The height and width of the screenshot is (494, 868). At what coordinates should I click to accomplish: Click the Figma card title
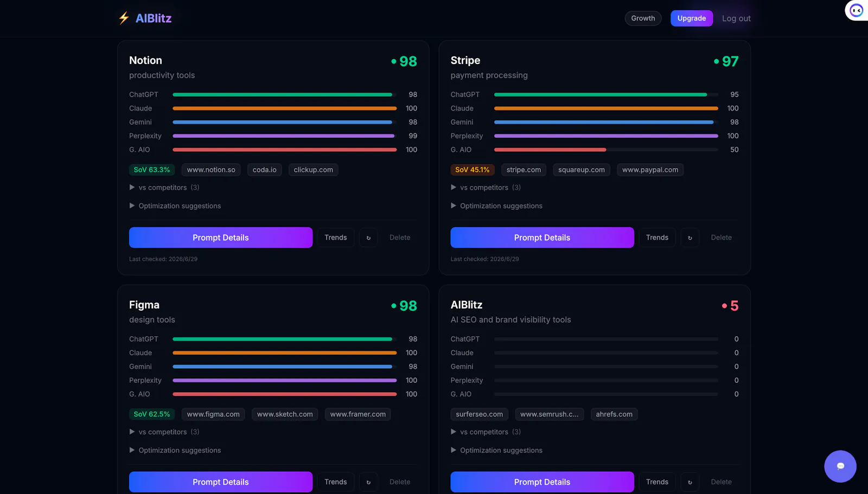point(144,305)
